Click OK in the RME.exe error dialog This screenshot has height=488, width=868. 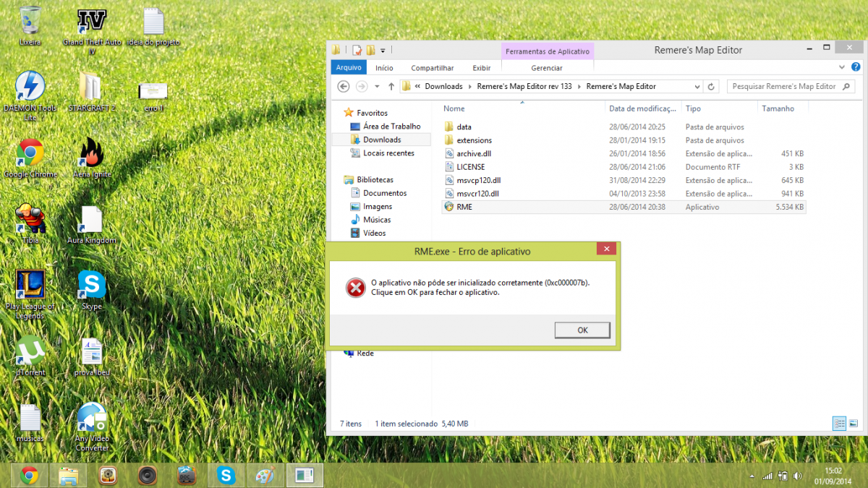(582, 330)
